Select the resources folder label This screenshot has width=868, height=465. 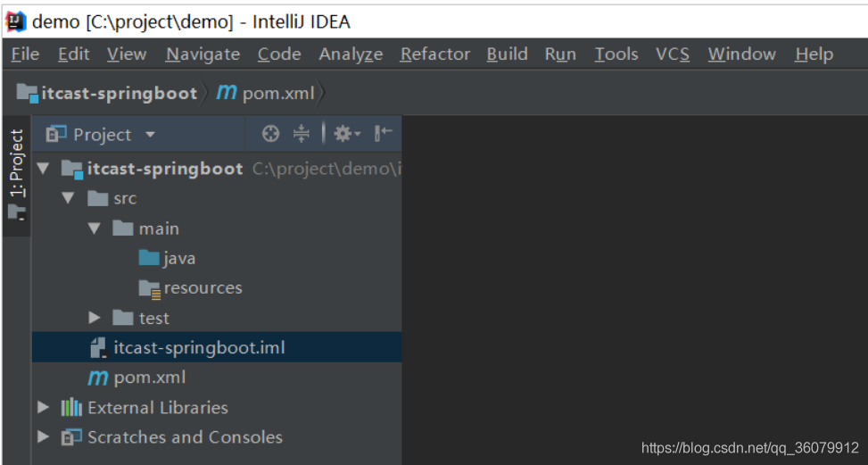point(203,288)
